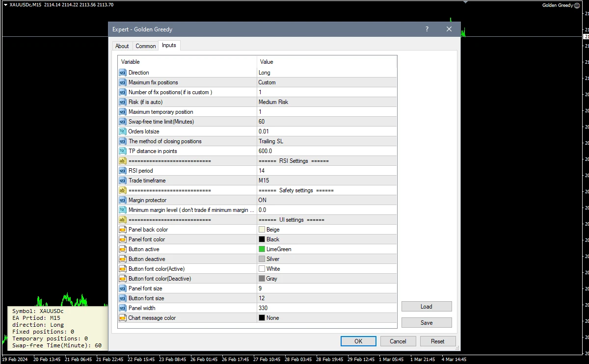Open the Maximum fix positions Custom value
This screenshot has width=589, height=364.
267,82
